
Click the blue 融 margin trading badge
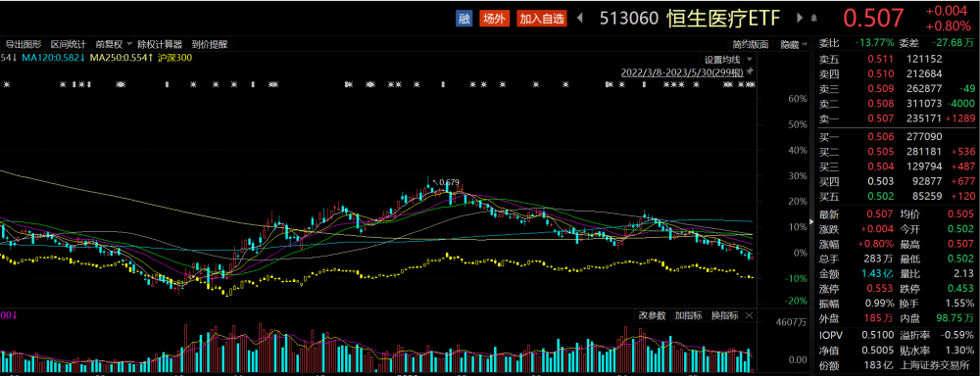pyautogui.click(x=464, y=19)
